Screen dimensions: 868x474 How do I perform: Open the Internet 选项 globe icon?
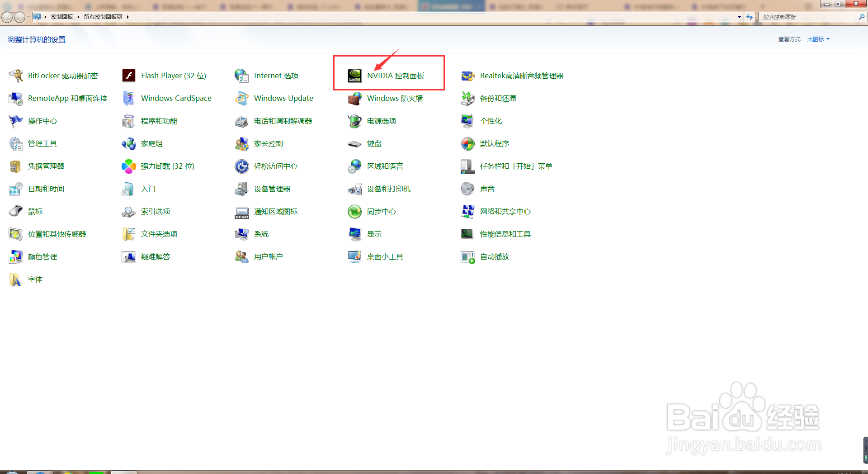[x=242, y=76]
